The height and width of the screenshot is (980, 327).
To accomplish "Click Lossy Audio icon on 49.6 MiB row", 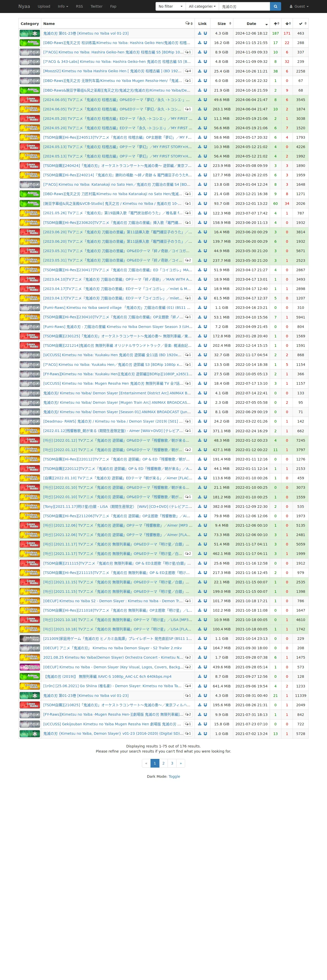I will [30, 100].
